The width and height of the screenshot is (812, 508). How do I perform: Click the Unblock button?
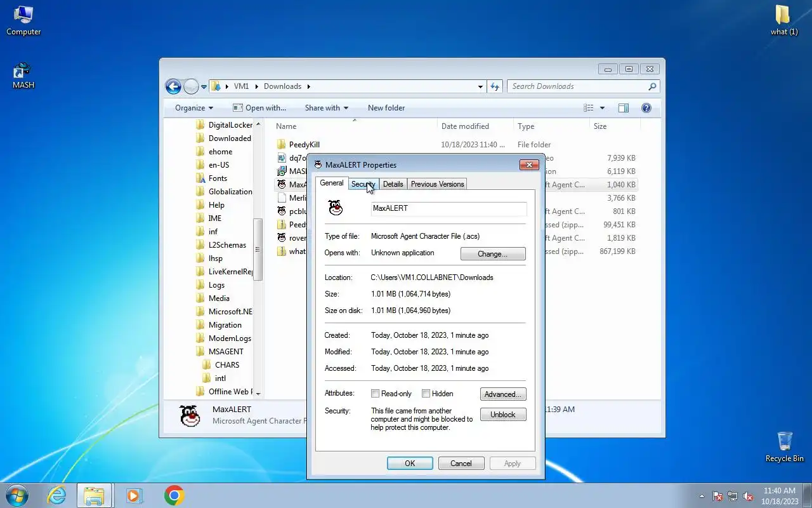point(503,415)
